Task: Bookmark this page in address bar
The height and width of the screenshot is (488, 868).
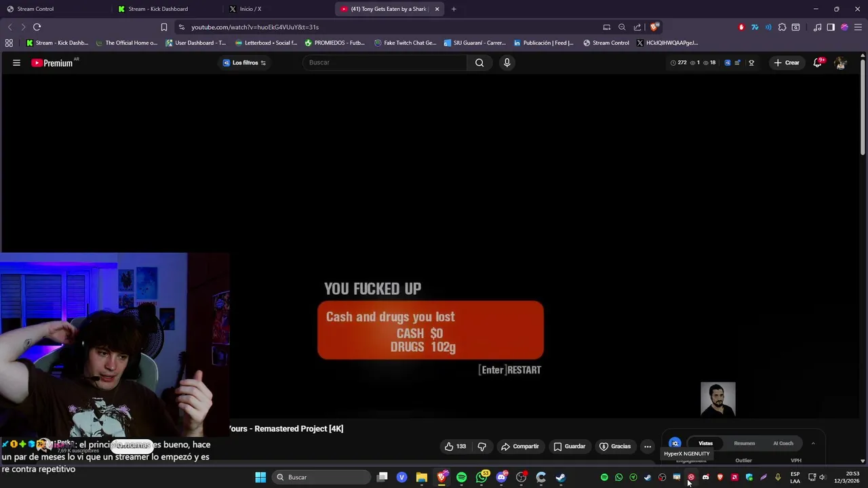Action: 164,27
